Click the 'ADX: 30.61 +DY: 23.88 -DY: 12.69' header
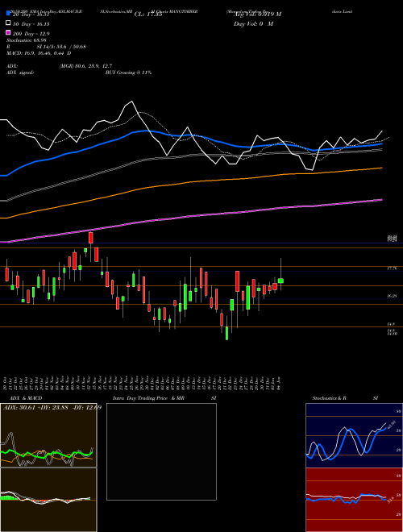 point(52,407)
